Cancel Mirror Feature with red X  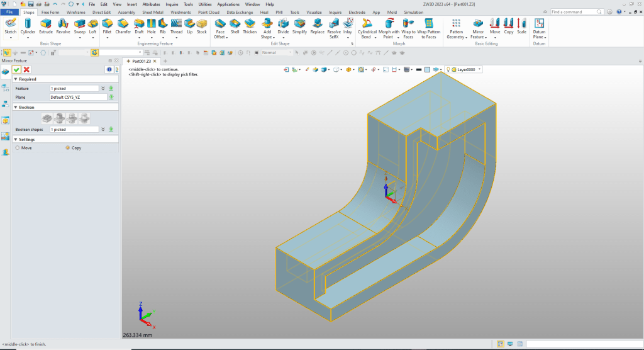tap(26, 69)
